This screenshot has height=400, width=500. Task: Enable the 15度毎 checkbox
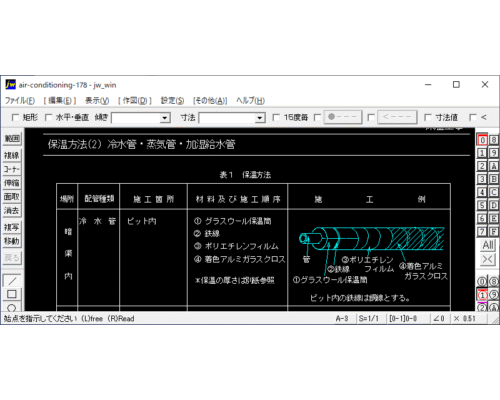(276, 118)
